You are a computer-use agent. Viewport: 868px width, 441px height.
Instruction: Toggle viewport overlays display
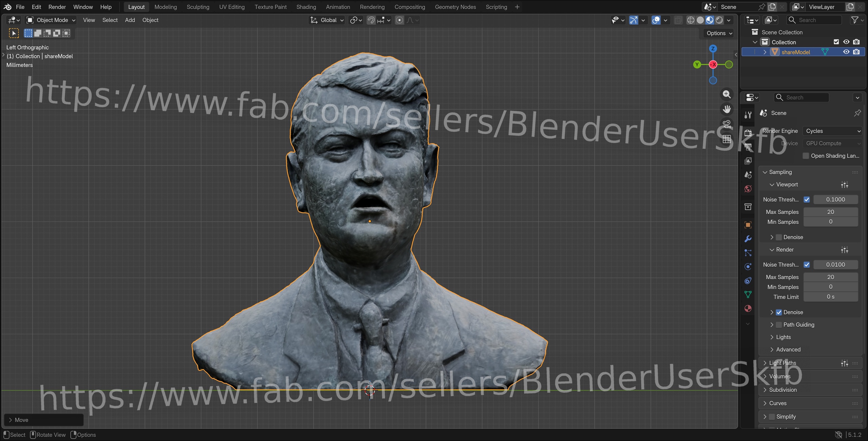pyautogui.click(x=656, y=20)
